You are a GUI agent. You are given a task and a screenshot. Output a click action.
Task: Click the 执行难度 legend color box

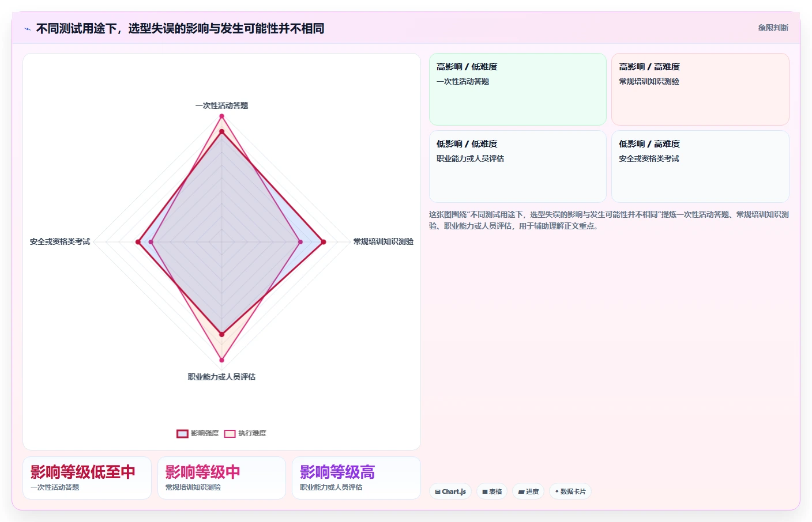[230, 434]
